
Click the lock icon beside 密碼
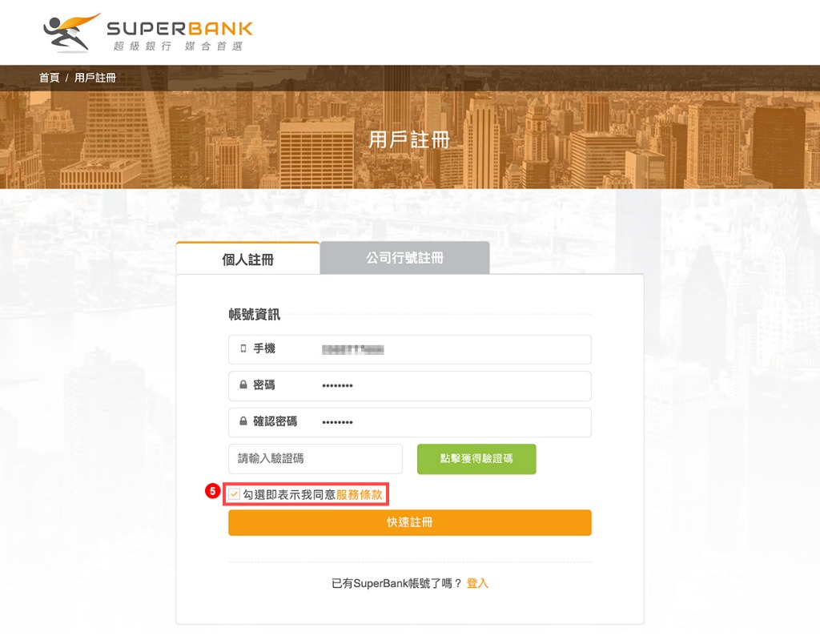[243, 385]
